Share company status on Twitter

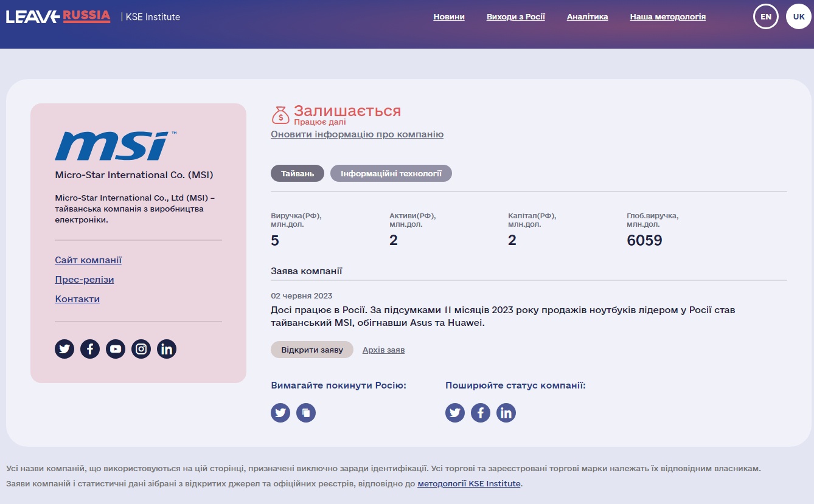(455, 413)
